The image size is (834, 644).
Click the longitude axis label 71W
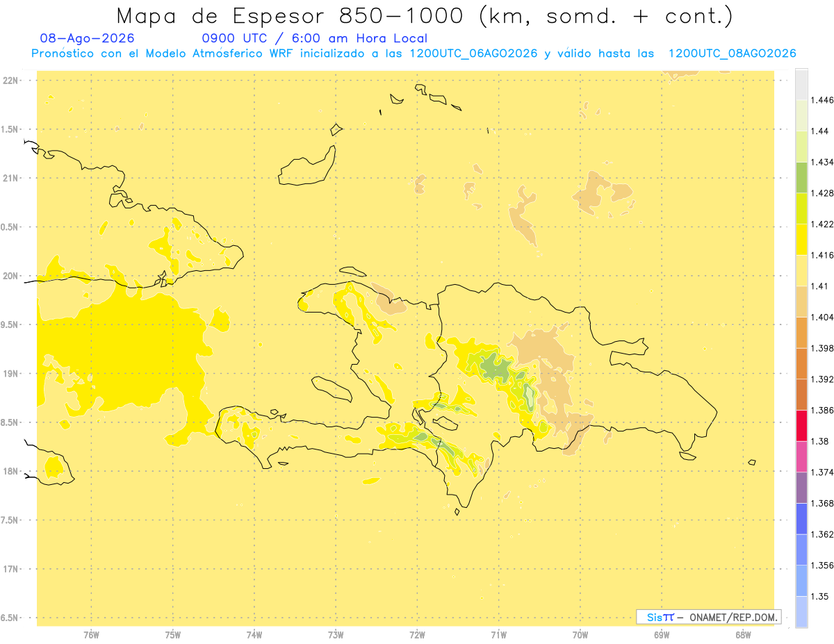click(x=498, y=635)
